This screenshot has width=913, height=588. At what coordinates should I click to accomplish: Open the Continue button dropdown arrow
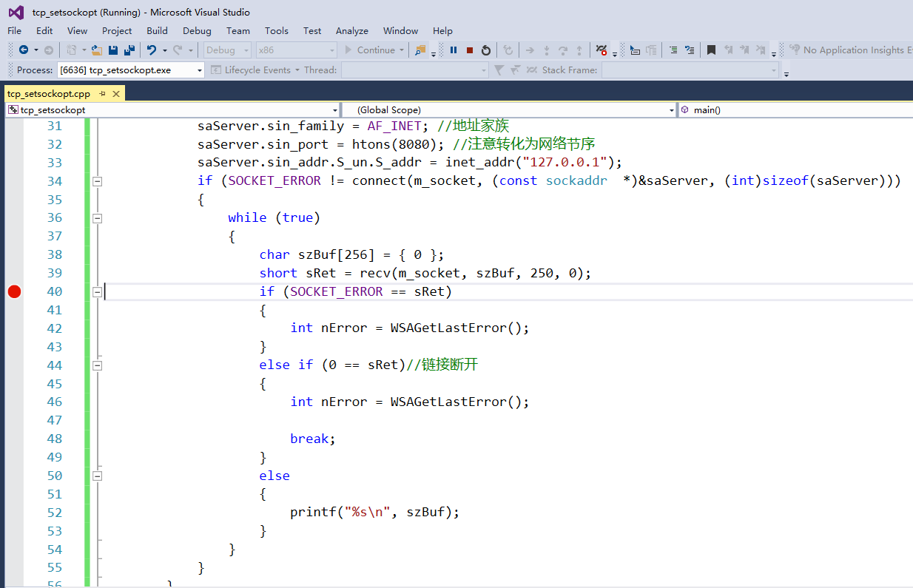pos(402,50)
